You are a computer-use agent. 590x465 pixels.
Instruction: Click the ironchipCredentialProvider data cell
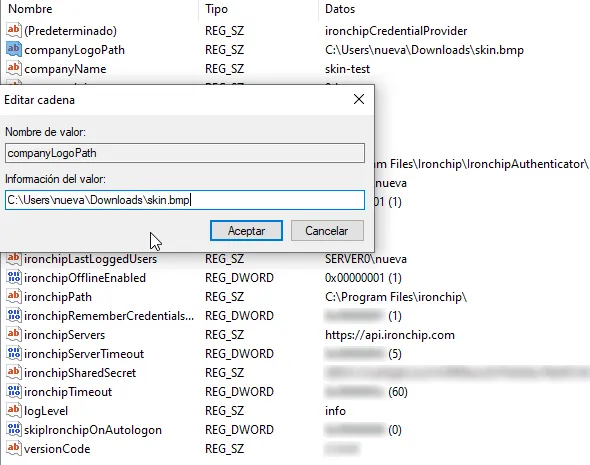pyautogui.click(x=396, y=30)
